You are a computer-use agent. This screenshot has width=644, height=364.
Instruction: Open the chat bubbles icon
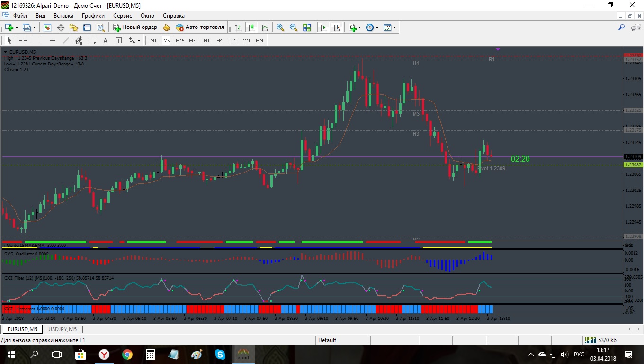(635, 27)
